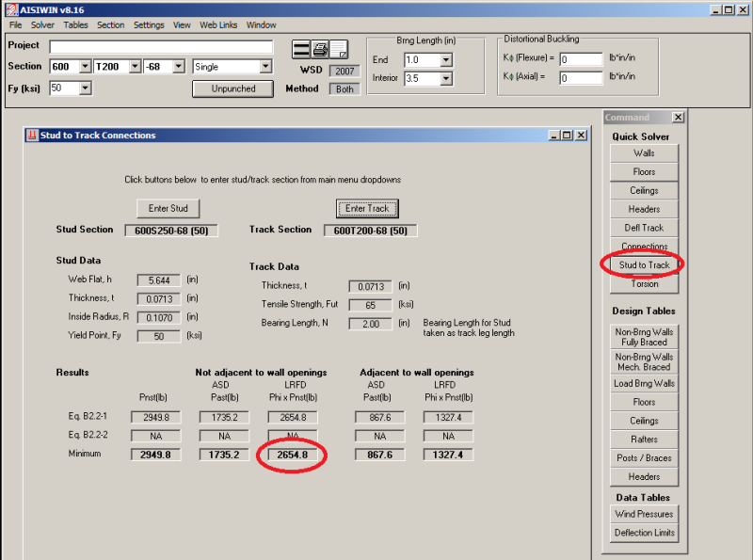Close the Command panel
Image resolution: width=753 pixels, height=560 pixels.
point(678,118)
